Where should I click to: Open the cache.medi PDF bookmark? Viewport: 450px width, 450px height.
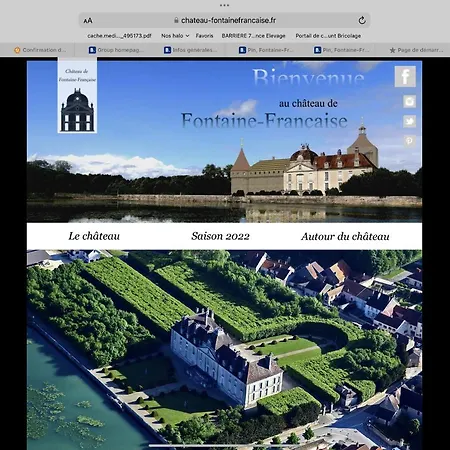tap(119, 36)
